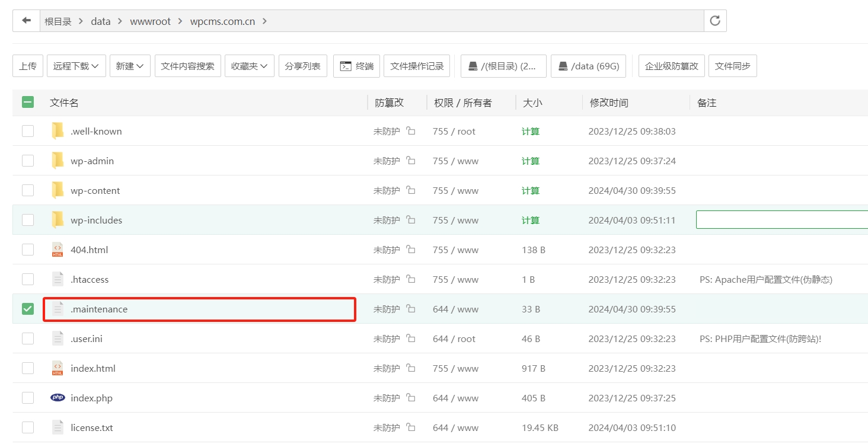Click the 上传 upload button
868x447 pixels.
28,66
